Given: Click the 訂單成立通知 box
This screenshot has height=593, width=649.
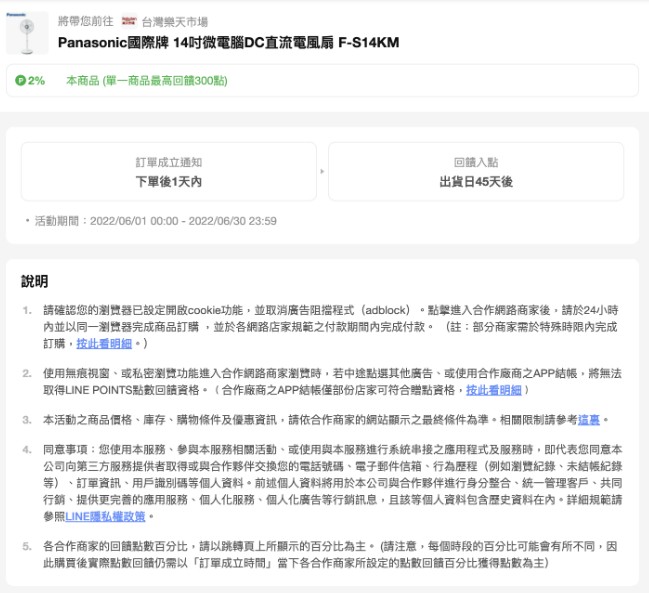Looking at the screenshot, I should pyautogui.click(x=169, y=172).
